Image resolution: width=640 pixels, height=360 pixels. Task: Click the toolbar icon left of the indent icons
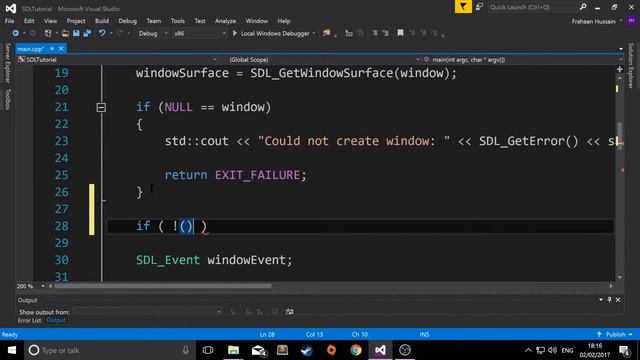click(349, 33)
